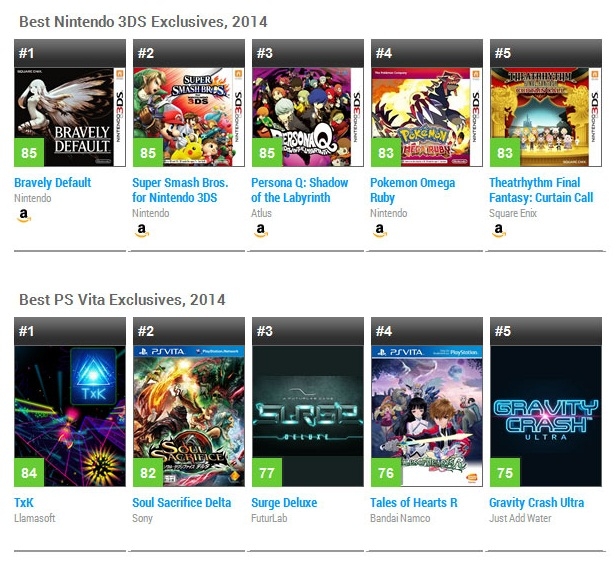
Task: Click Amazon icon under Theatrhythm Final Fantasy
Action: [x=498, y=230]
